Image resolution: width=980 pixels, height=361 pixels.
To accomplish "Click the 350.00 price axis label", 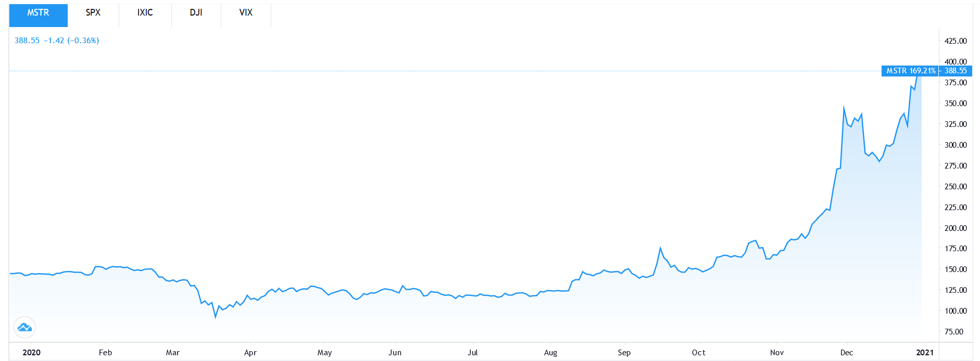I will (956, 104).
